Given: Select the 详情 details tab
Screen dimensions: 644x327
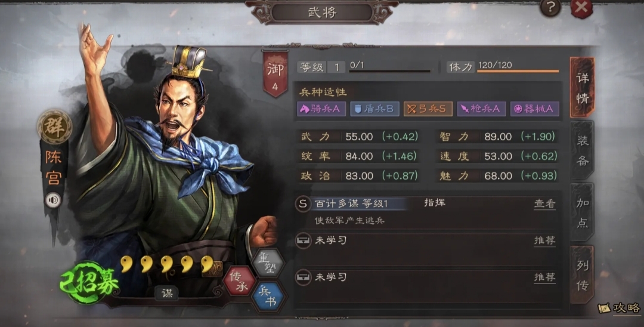Looking at the screenshot, I should point(583,88).
